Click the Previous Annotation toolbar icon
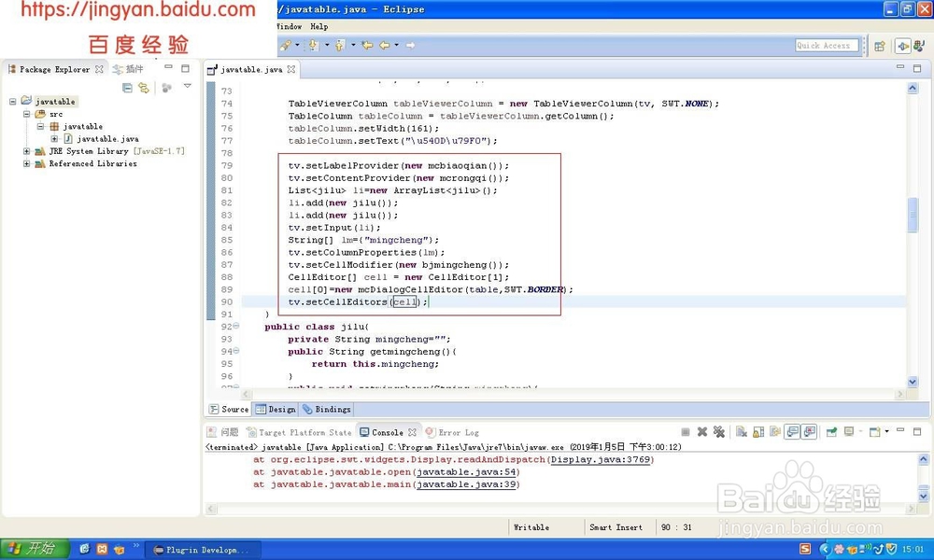Viewport: 934px width, 560px height. pyautogui.click(x=340, y=45)
